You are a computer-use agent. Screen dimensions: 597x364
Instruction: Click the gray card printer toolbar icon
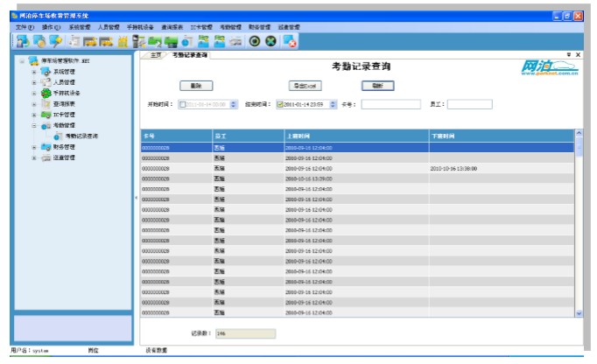(235, 41)
